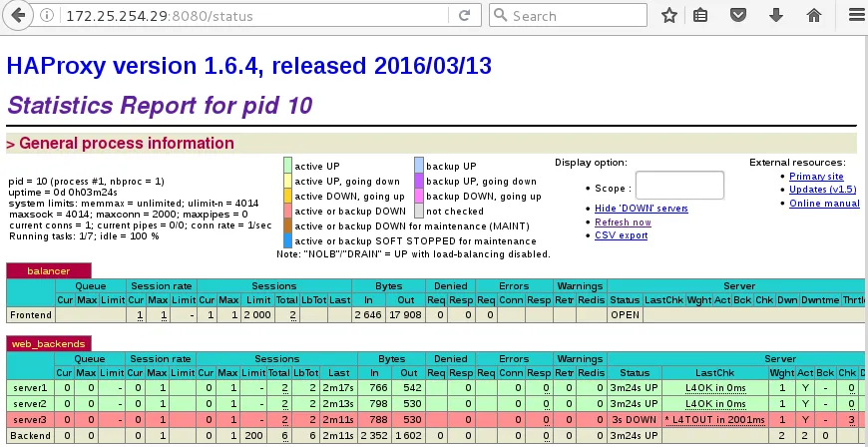Click the 'backup UP' light blue swatch
The width and height of the screenshot is (868, 447).
(x=419, y=166)
